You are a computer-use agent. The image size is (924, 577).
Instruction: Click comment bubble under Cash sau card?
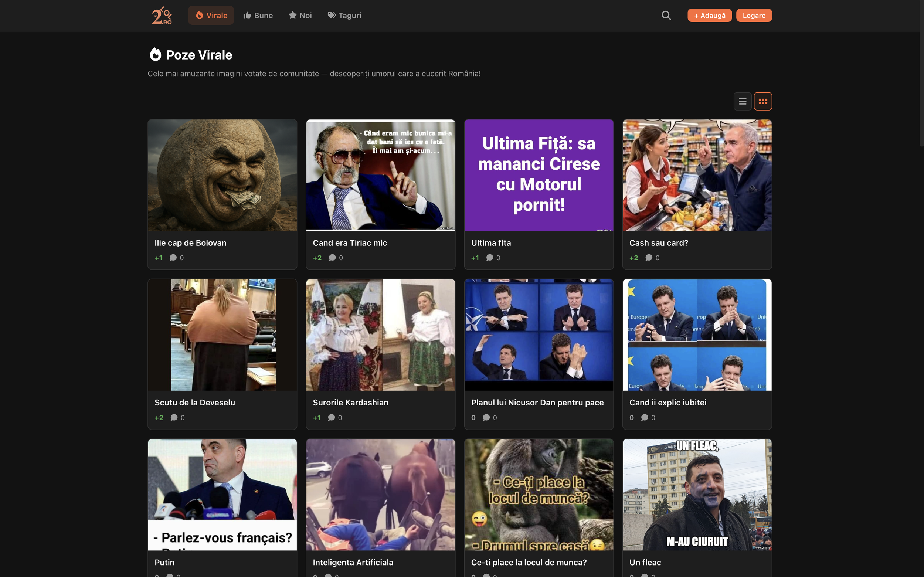click(649, 258)
